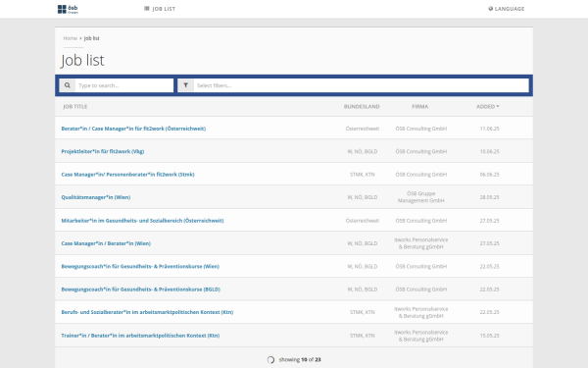Click ÖSB Gruppe Management GmbH cell
Image resolution: width=588 pixels, height=368 pixels.
[x=420, y=197]
